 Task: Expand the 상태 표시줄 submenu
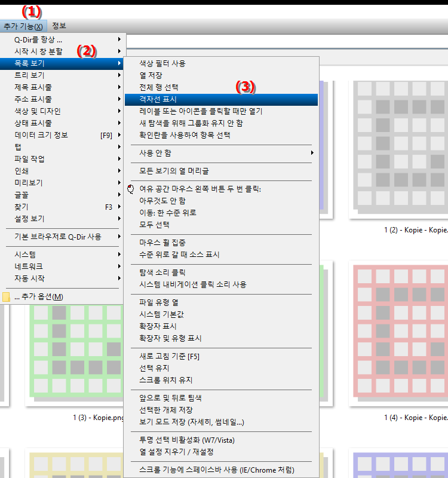click(63, 123)
